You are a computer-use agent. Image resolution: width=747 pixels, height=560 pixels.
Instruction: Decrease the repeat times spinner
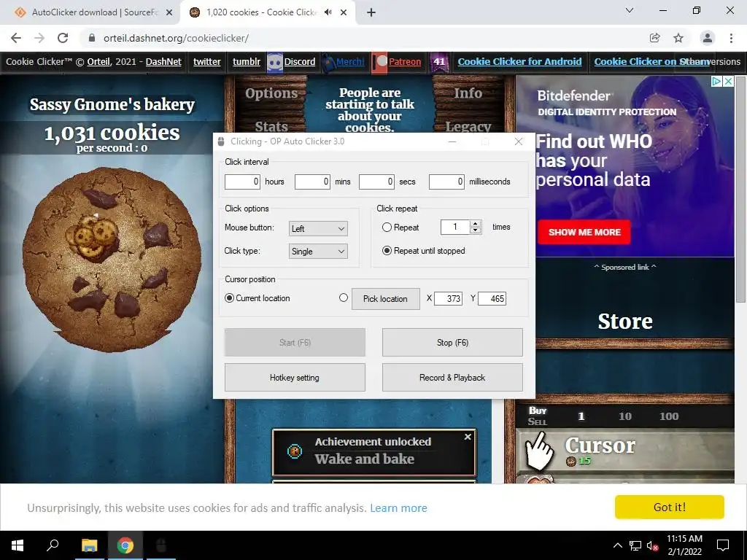tap(475, 230)
